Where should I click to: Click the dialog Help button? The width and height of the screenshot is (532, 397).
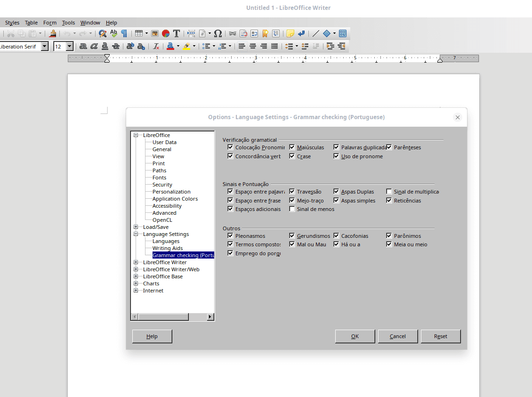152,336
